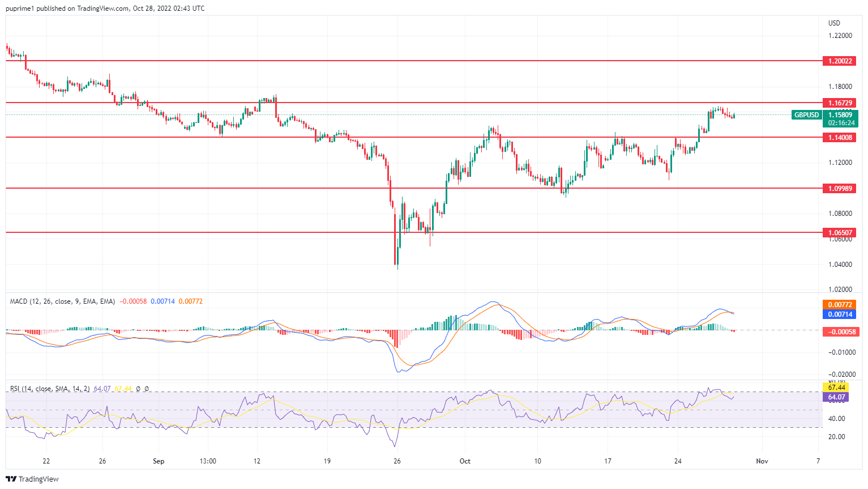Viewport: 868px width, 489px height.
Task: Click the Oct label on the time axis
Action: tap(465, 461)
